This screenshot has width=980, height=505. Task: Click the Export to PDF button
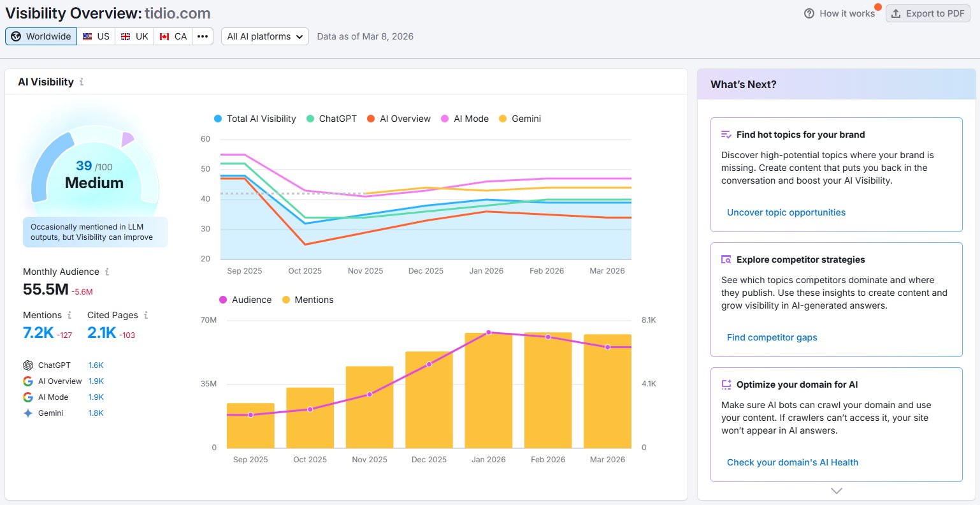coord(927,13)
